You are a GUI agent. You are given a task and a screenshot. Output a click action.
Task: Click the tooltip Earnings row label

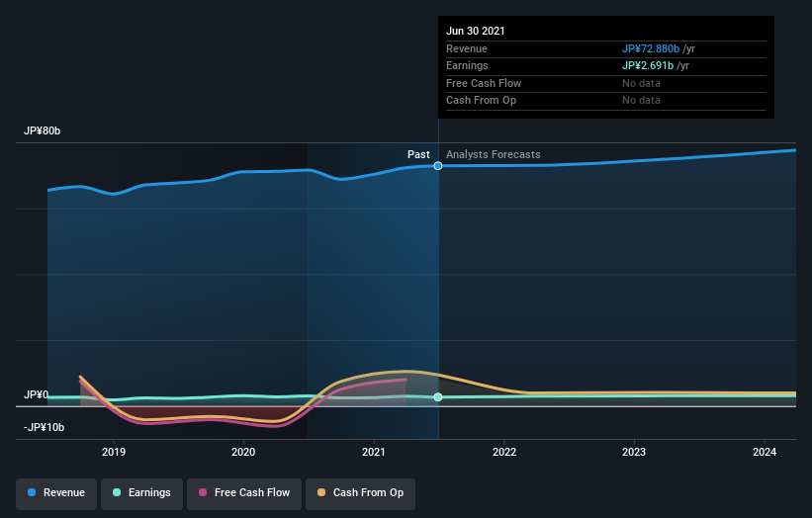point(467,65)
